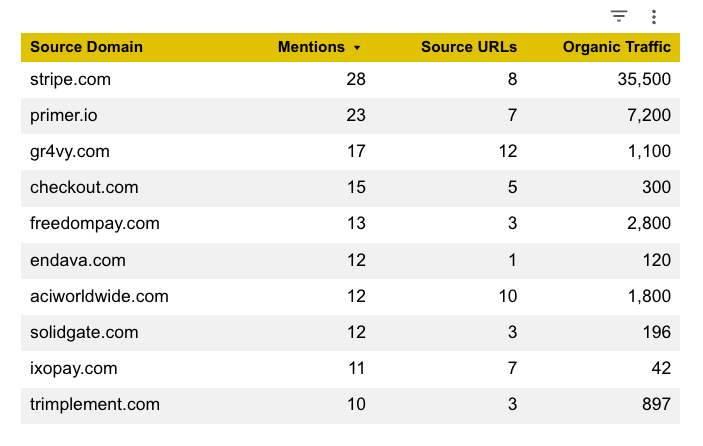The width and height of the screenshot is (703, 446).
Task: Select the aciworldwide.com domain cell
Action: point(99,296)
